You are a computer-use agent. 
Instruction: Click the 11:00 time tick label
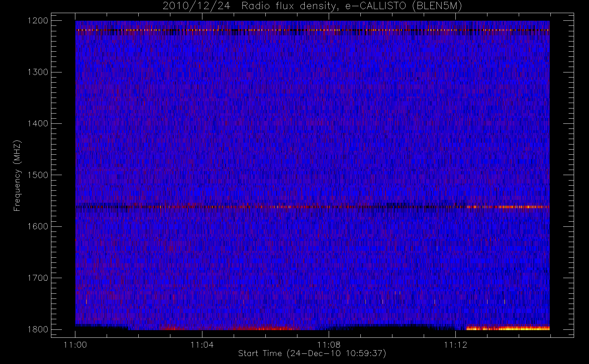click(x=75, y=345)
